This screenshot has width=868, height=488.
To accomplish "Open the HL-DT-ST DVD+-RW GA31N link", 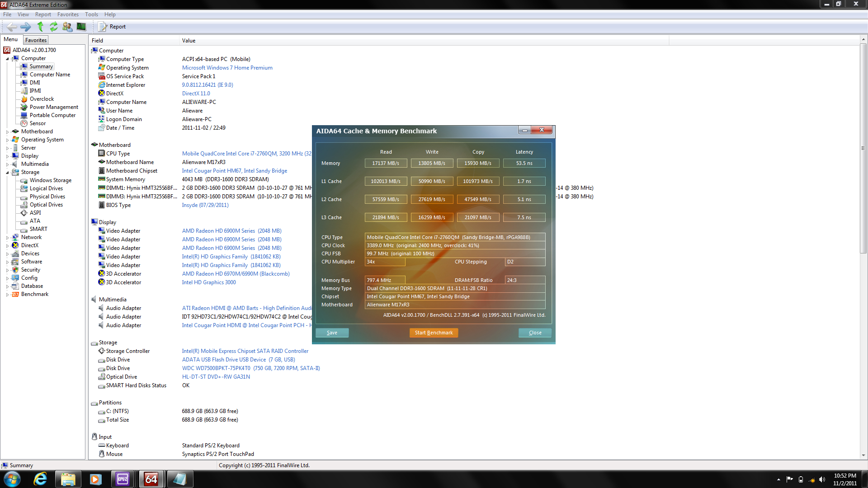I will (216, 377).
